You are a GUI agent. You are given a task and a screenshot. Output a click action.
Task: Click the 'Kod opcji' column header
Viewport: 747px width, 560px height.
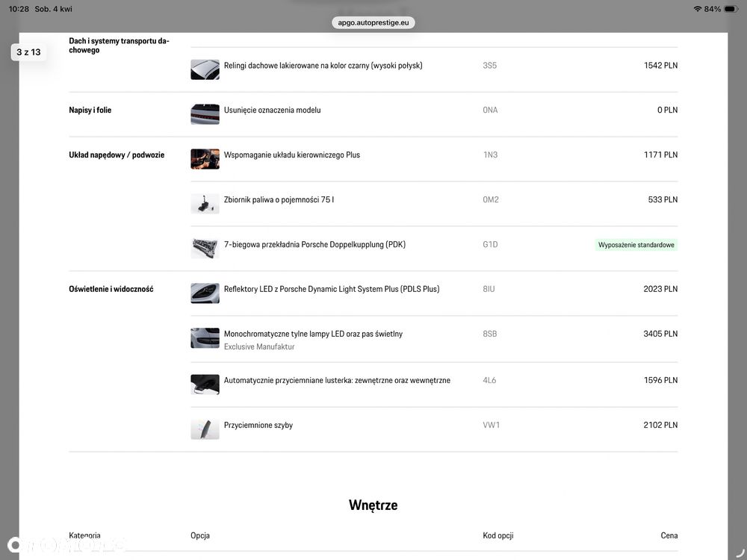tap(498, 535)
